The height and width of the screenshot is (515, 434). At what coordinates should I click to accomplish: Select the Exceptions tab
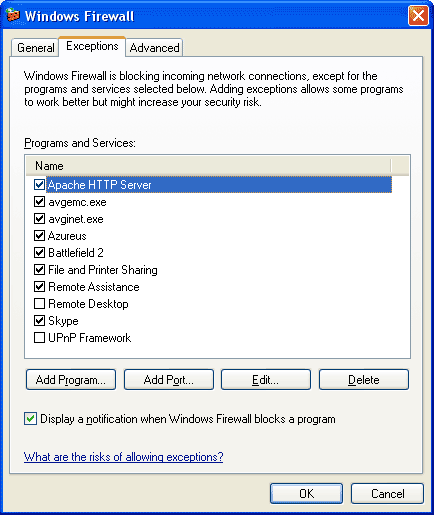(x=92, y=46)
